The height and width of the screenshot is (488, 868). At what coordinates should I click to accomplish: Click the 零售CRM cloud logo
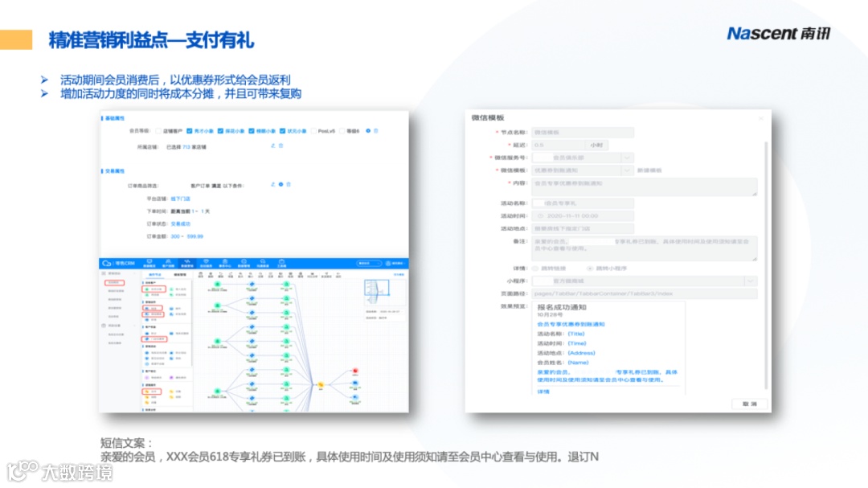pos(107,263)
